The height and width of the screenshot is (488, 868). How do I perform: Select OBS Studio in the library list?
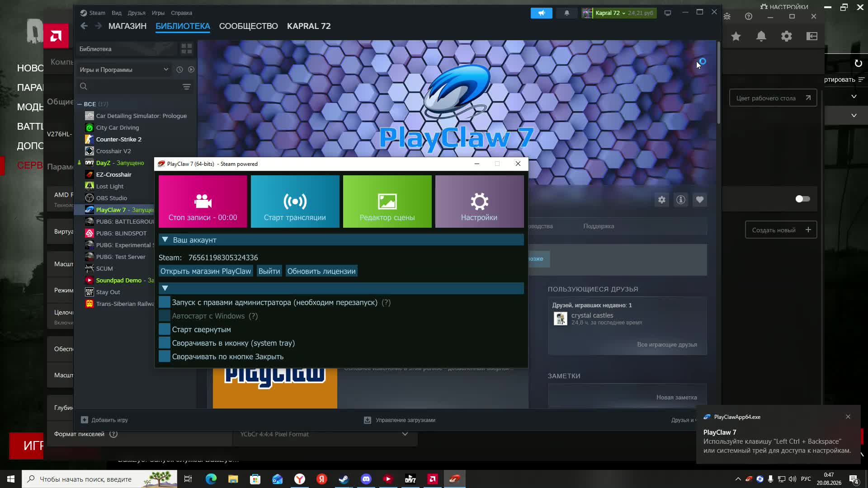(111, 198)
